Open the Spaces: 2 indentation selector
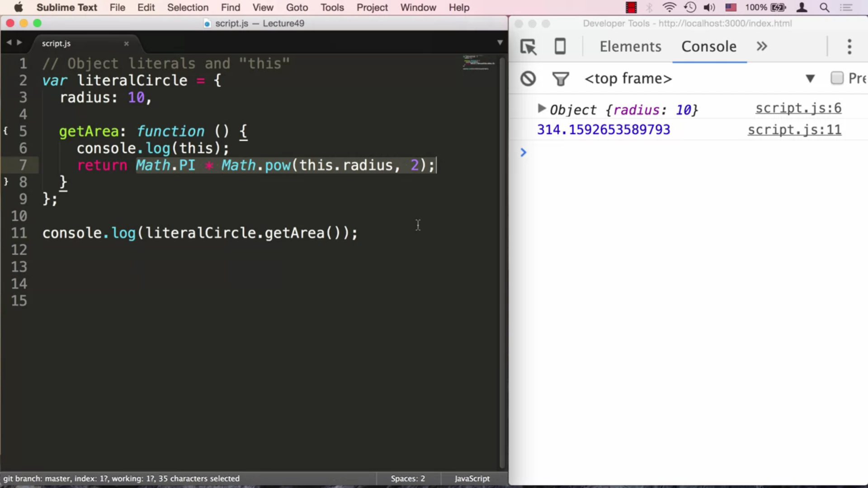Image resolution: width=868 pixels, height=488 pixels. coord(408,479)
